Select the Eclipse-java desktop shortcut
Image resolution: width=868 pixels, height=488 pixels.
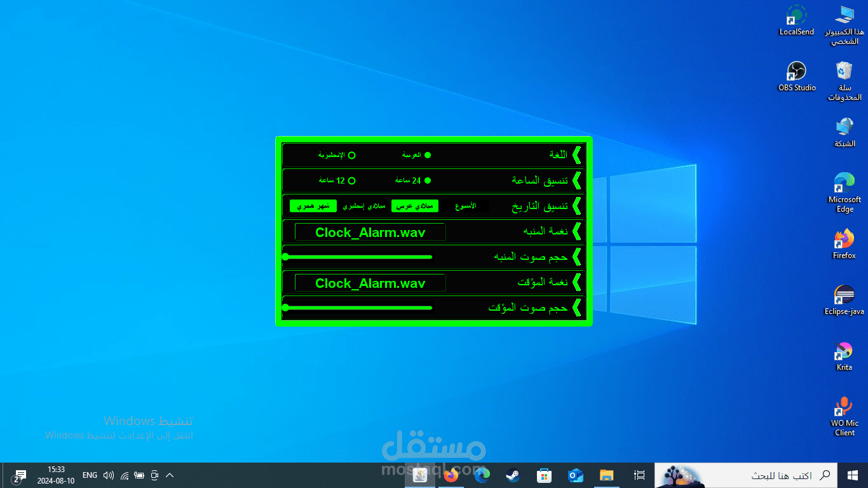(x=844, y=300)
